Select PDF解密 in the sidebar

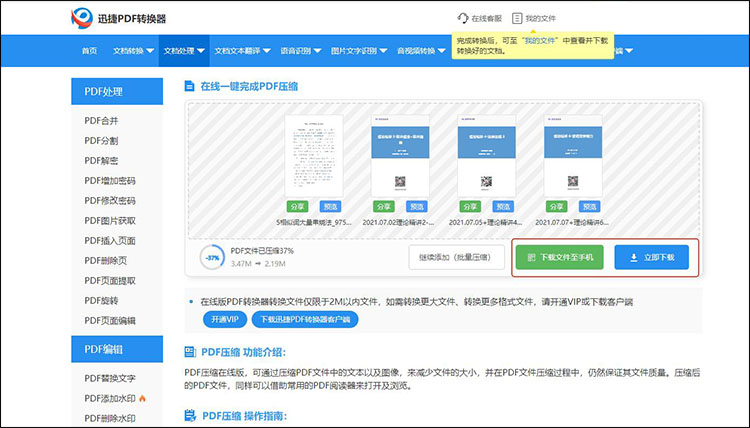pos(101,161)
